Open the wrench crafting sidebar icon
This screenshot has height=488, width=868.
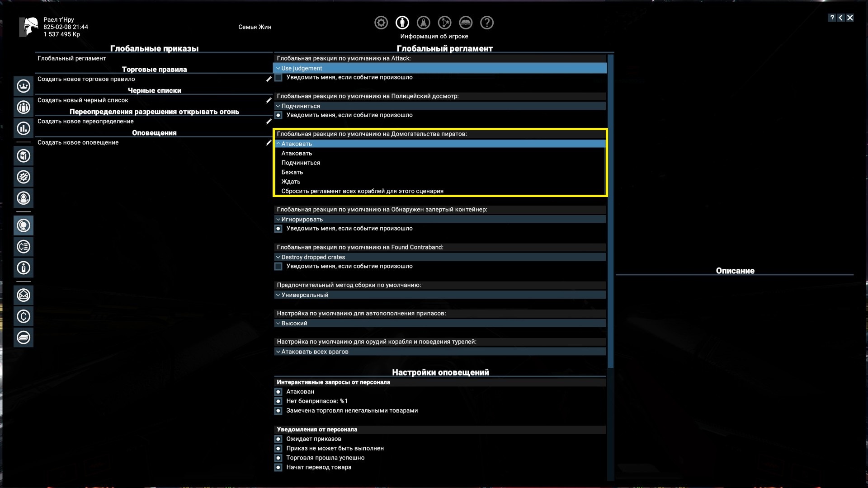pos(24,177)
